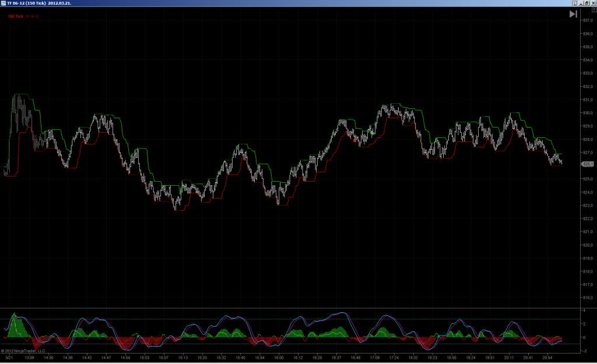
Task: Toggle the chart link 'L' button in the title bar
Action: pos(574,3)
